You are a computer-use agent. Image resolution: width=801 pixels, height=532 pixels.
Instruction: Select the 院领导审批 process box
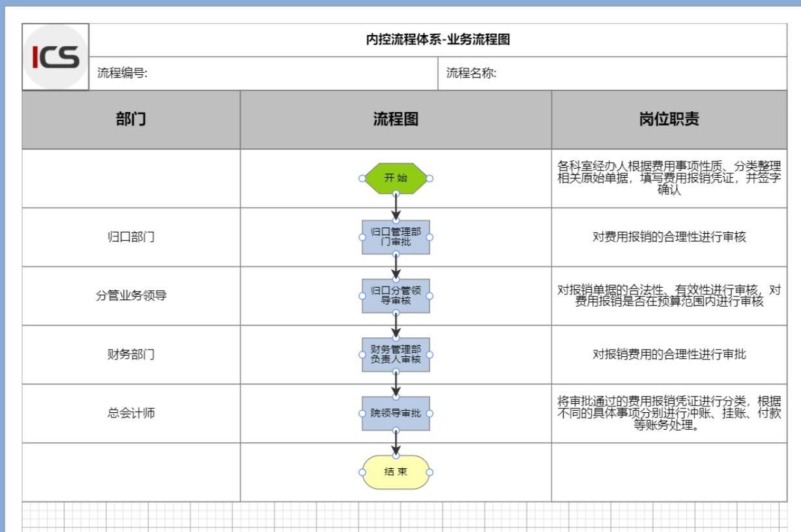396,413
